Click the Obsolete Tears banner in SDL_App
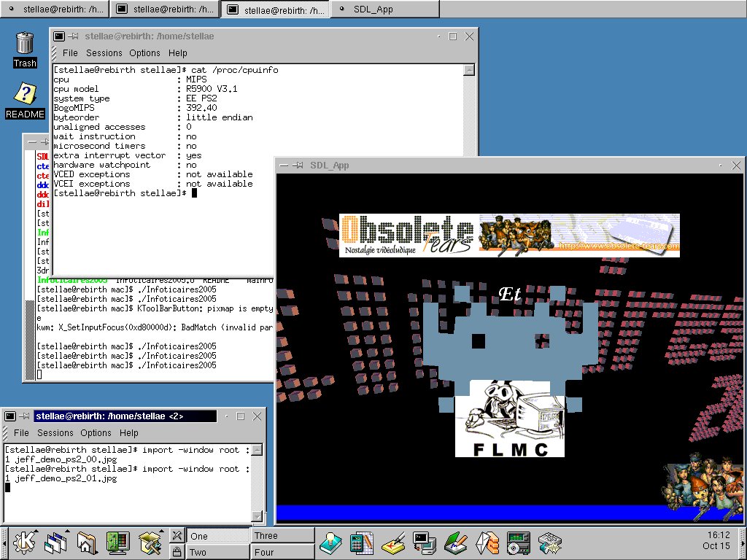The width and height of the screenshot is (747, 560). 509,236
